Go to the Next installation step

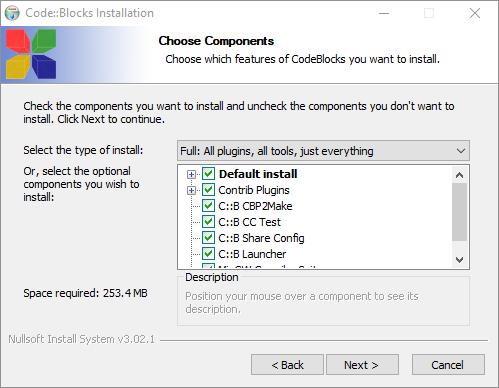click(362, 365)
